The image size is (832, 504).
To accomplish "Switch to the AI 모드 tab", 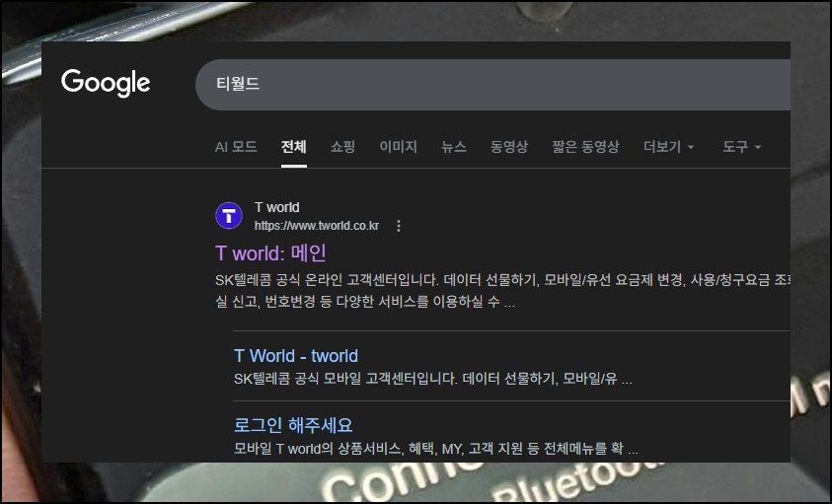I will (236, 146).
